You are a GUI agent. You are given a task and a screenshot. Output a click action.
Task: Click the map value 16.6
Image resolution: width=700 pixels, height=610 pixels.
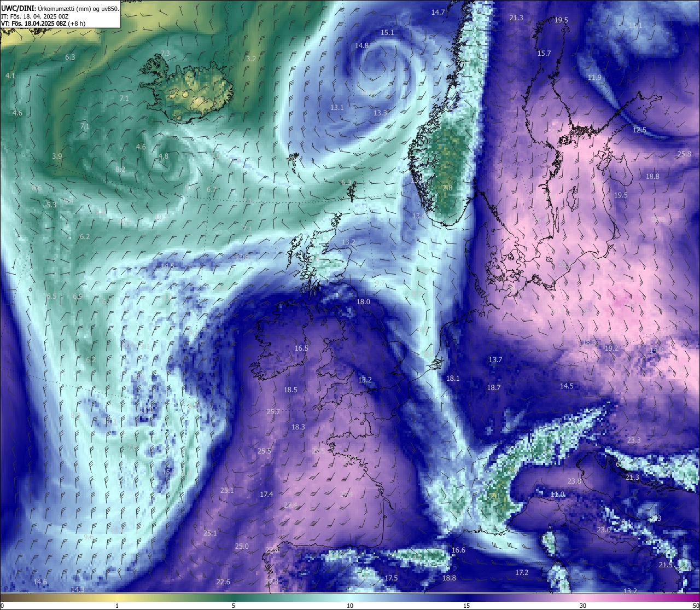click(458, 550)
